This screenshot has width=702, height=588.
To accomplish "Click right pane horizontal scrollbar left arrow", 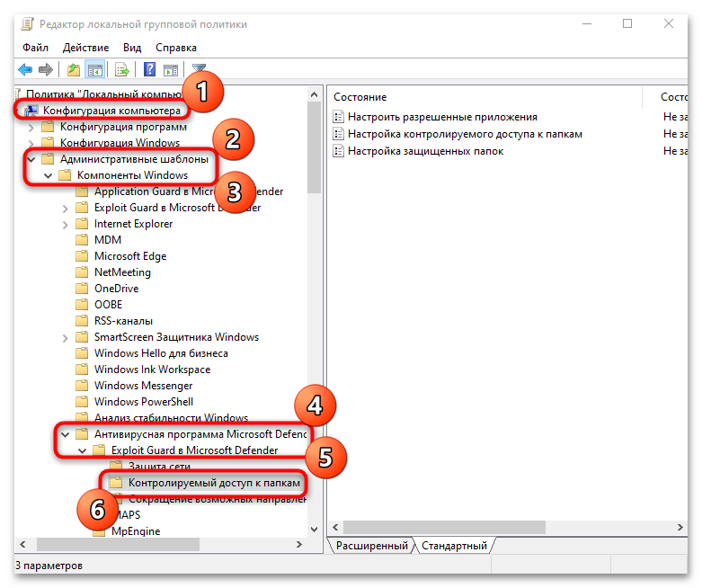I will click(335, 527).
